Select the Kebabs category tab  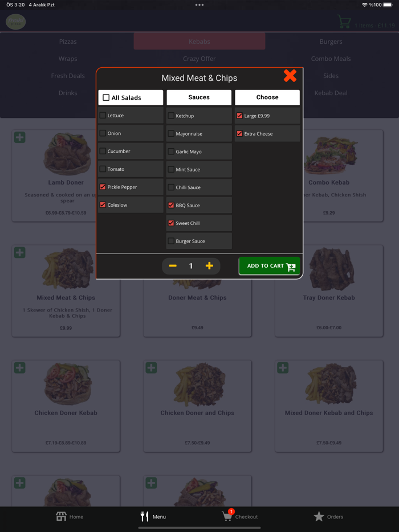199,42
